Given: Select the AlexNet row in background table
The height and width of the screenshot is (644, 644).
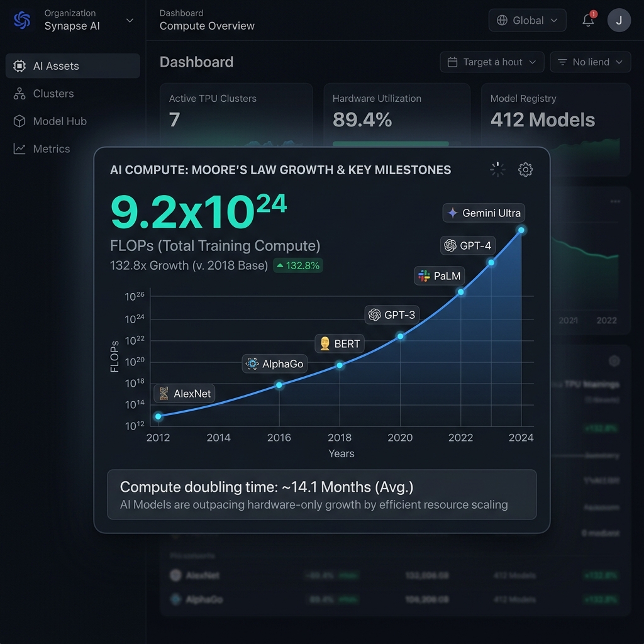Looking at the screenshot, I should [395, 575].
